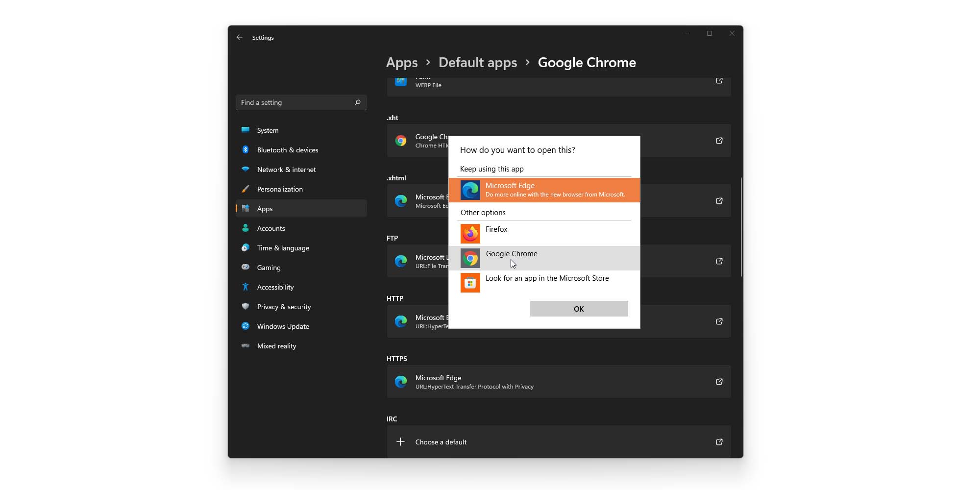Open external link icon for .xht row

[719, 141]
